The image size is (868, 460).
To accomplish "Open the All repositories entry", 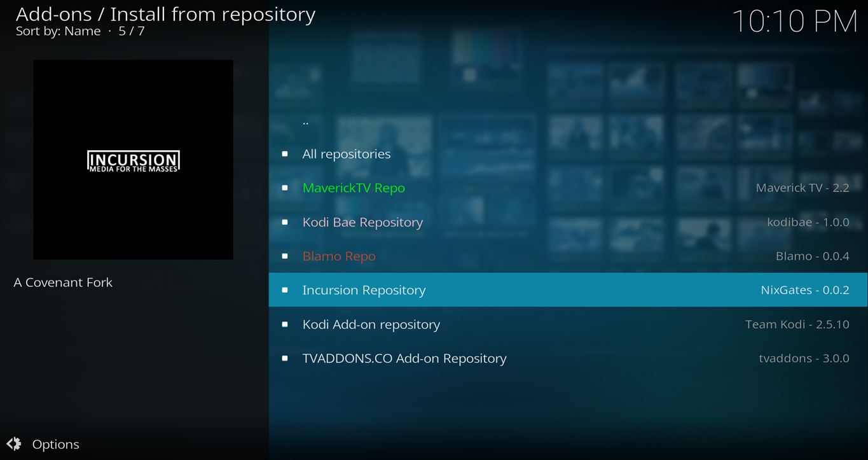I will (x=346, y=154).
